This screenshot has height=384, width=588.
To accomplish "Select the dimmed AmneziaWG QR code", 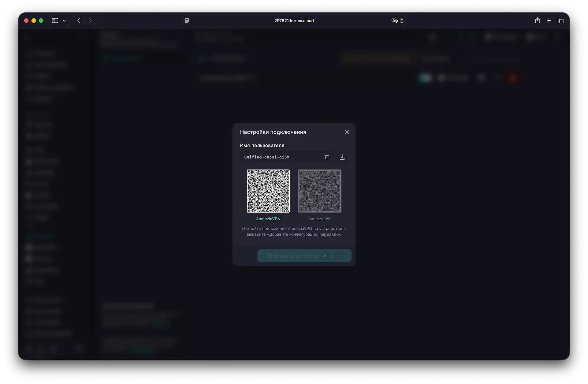I will (x=319, y=191).
